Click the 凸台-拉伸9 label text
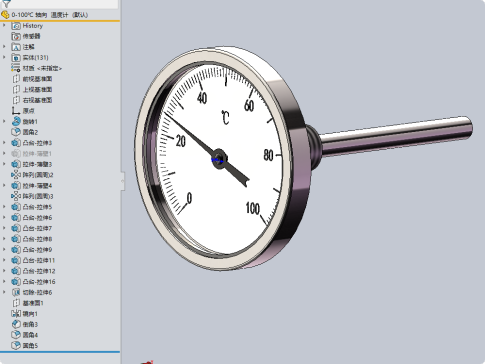This screenshot has height=364, width=485. pos(37,250)
